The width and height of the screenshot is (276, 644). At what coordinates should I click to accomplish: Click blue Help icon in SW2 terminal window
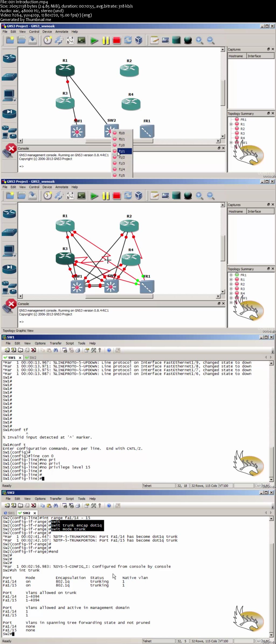pyautogui.click(x=109, y=506)
